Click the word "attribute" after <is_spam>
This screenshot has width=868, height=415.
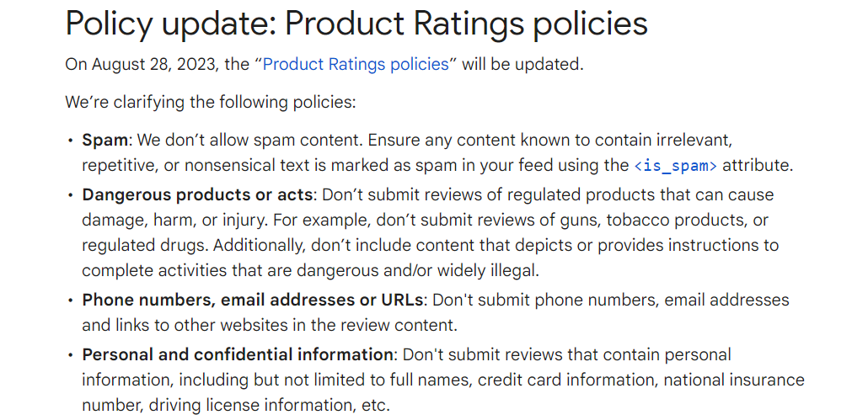tap(758, 165)
